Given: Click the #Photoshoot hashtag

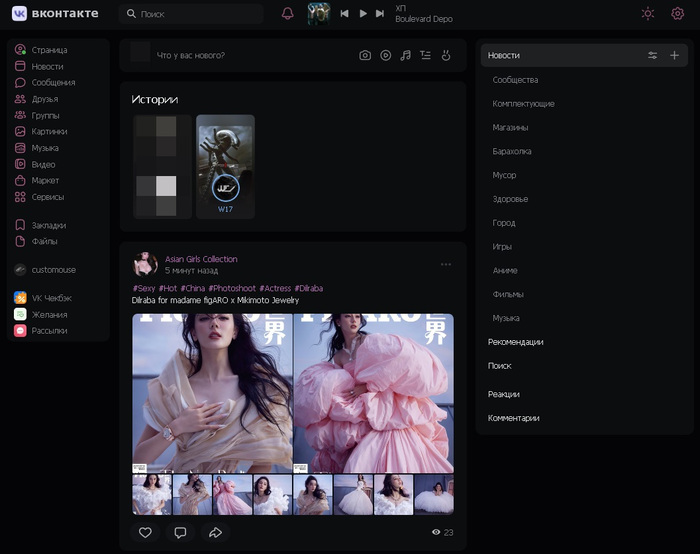Looking at the screenshot, I should point(232,288).
